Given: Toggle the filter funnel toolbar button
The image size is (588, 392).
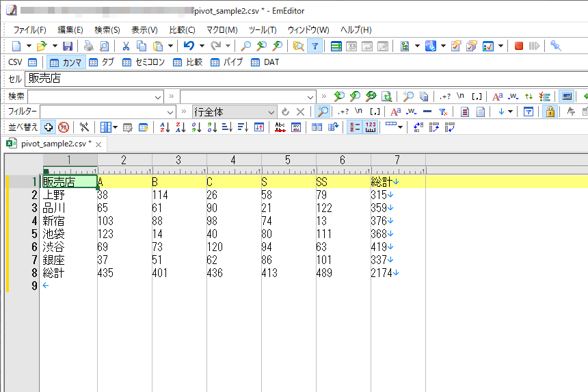Looking at the screenshot, I should tap(315, 46).
